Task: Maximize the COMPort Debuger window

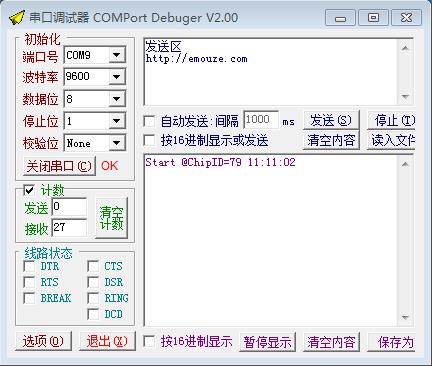Action: (373, 18)
